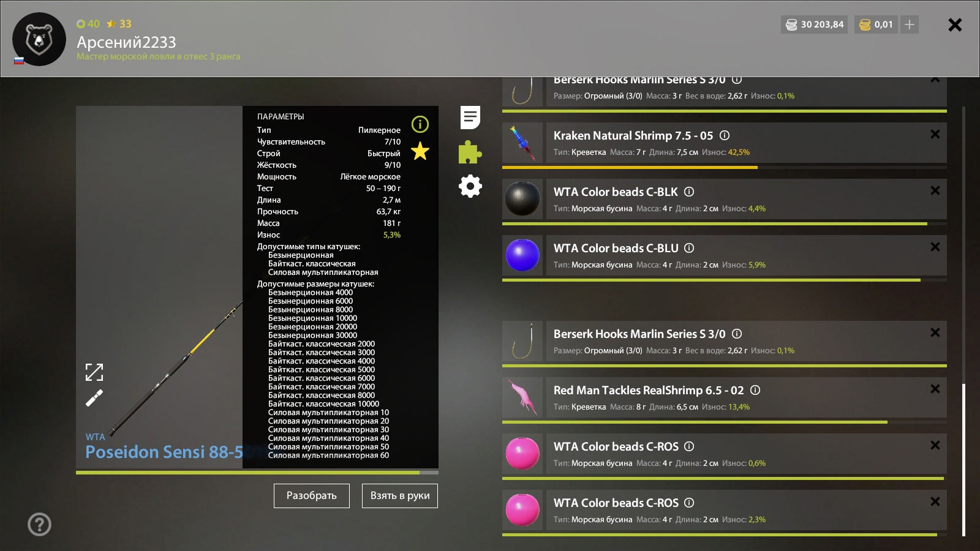The height and width of the screenshot is (551, 980).
Task: Remove Red Man Tackles RealShrimp 6.5 - 02
Action: click(935, 389)
